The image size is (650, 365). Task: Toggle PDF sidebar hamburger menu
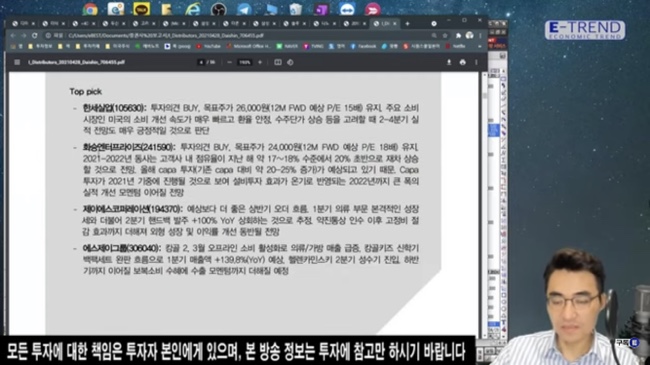click(17, 62)
